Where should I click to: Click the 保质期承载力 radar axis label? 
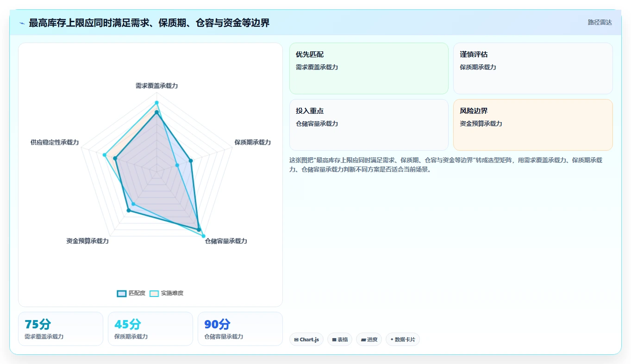tap(252, 142)
